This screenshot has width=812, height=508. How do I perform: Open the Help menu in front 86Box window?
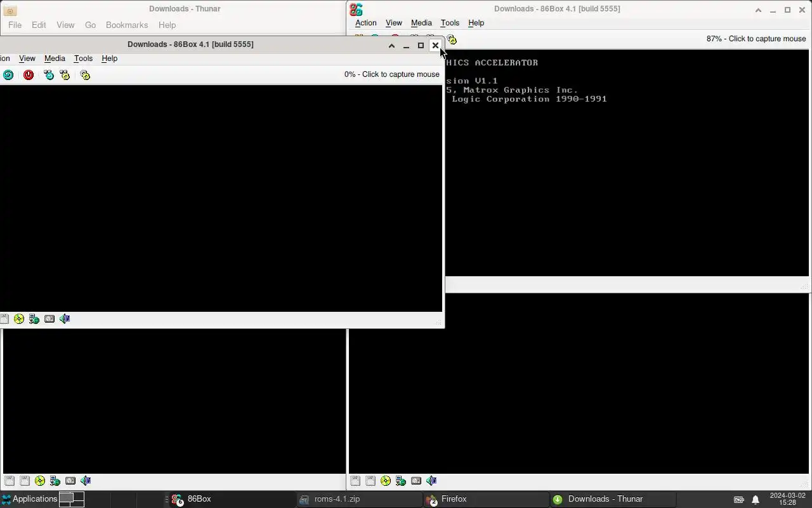point(109,58)
